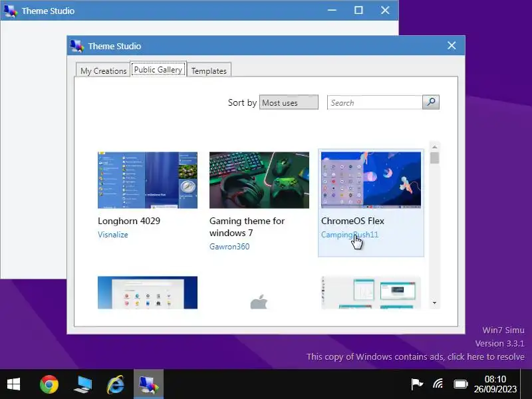
Task: Open the Sort by Most uses dropdown
Action: pyautogui.click(x=289, y=102)
